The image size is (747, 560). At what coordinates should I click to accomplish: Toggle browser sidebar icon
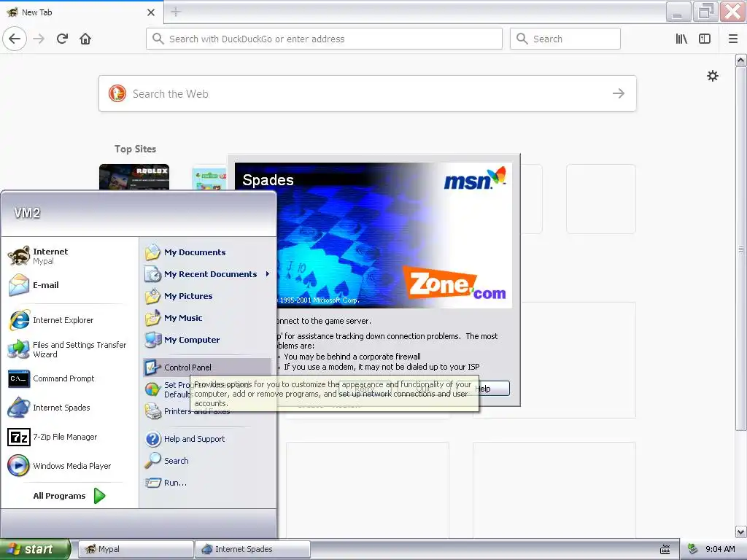pyautogui.click(x=705, y=39)
